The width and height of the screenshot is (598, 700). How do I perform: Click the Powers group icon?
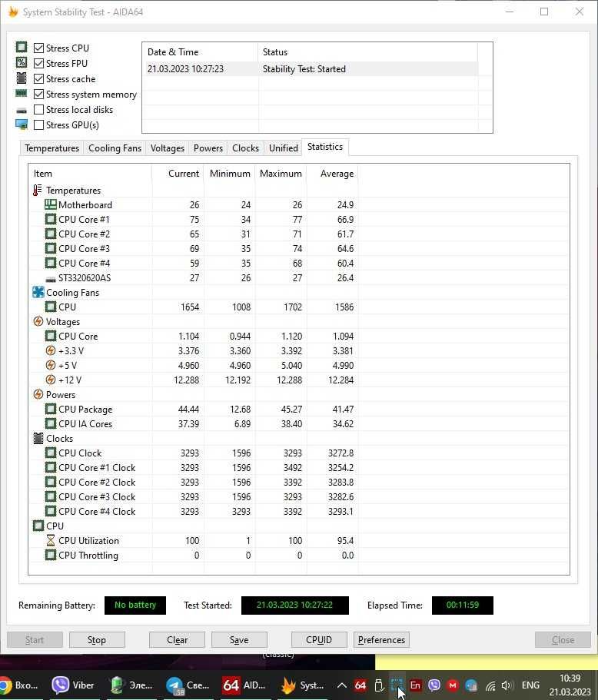38,395
